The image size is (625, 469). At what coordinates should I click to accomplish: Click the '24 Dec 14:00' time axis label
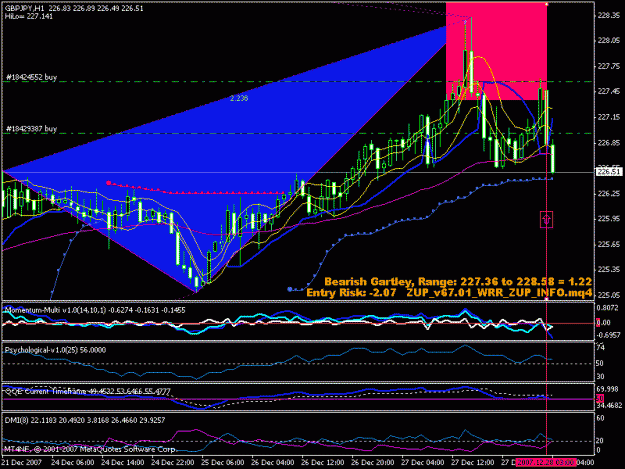122,463
